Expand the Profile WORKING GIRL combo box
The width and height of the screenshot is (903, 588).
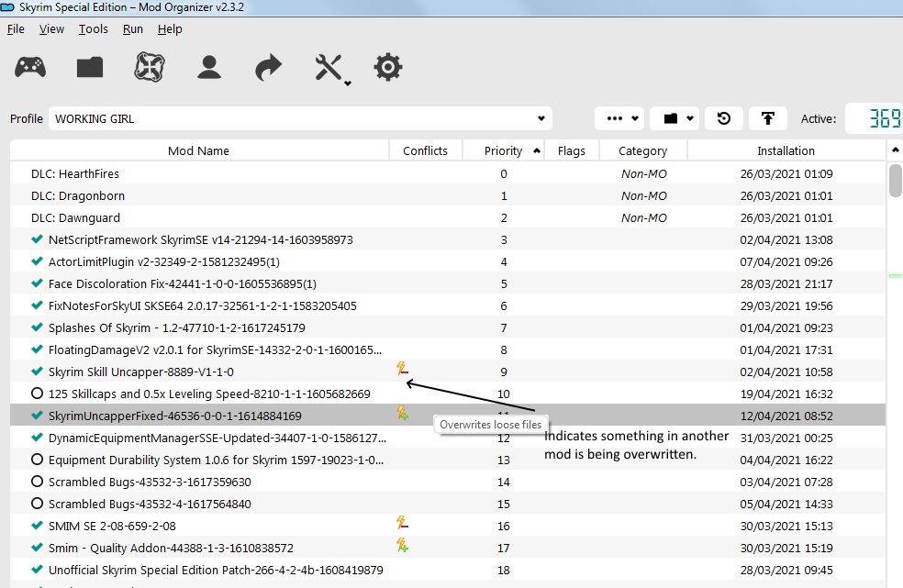pyautogui.click(x=301, y=118)
